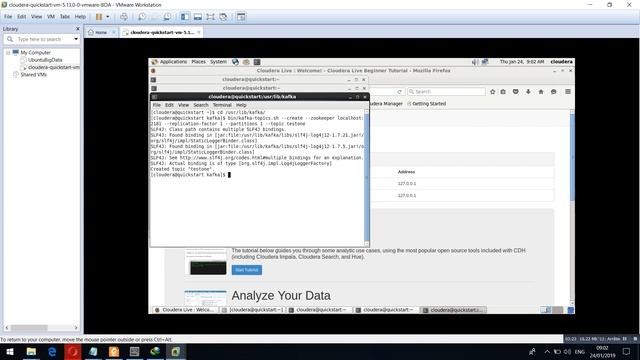Open the VM menu in VMware
This screenshot has height=360, width=640.
51,17
